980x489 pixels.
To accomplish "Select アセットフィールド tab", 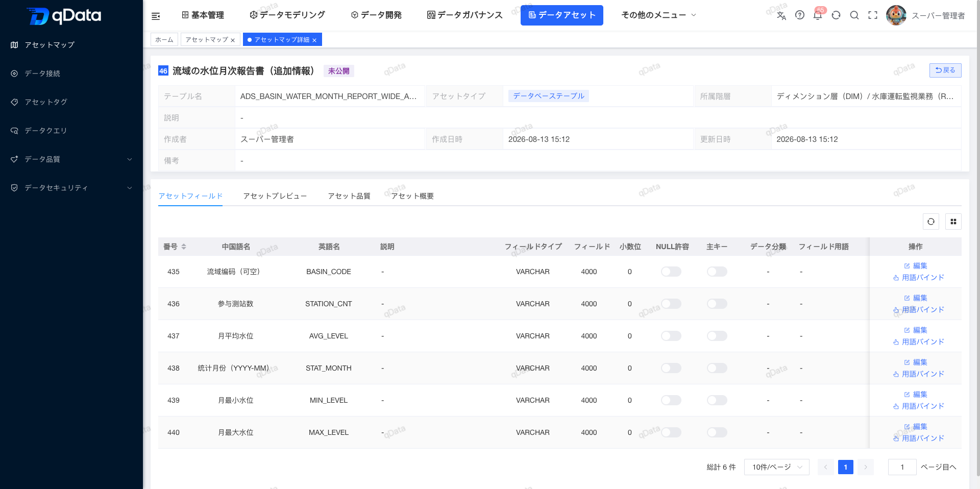I will tap(190, 196).
